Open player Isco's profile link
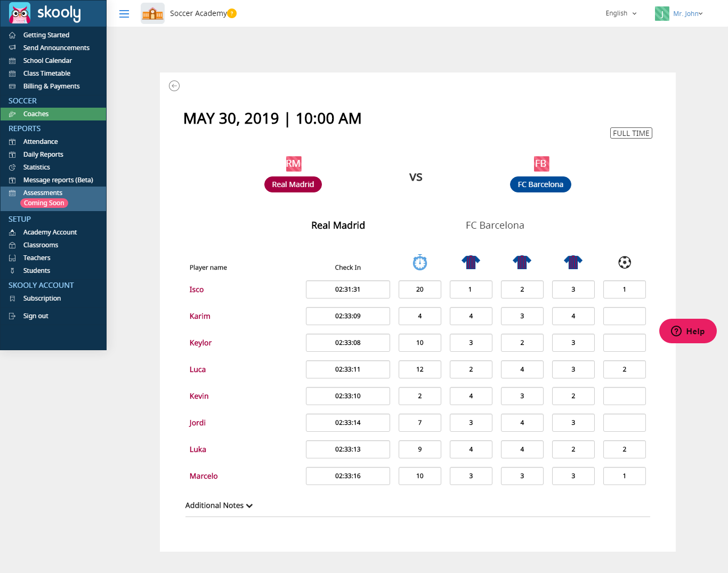The width and height of the screenshot is (728, 573). (x=197, y=289)
